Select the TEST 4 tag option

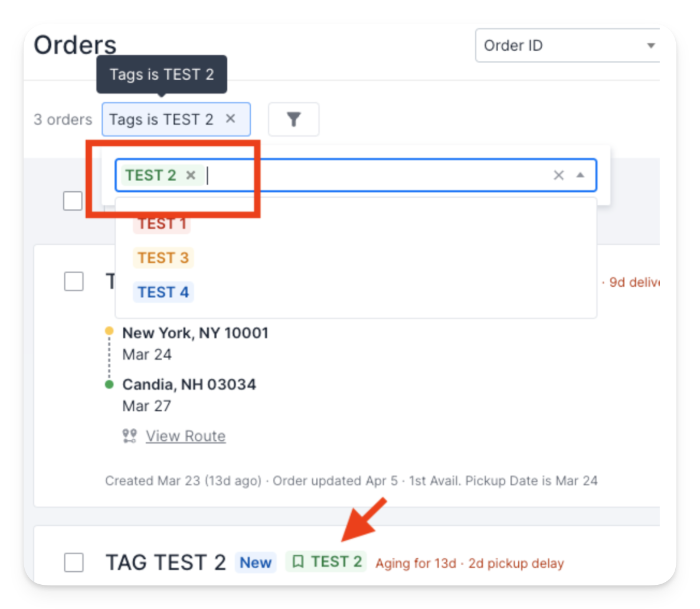[163, 292]
